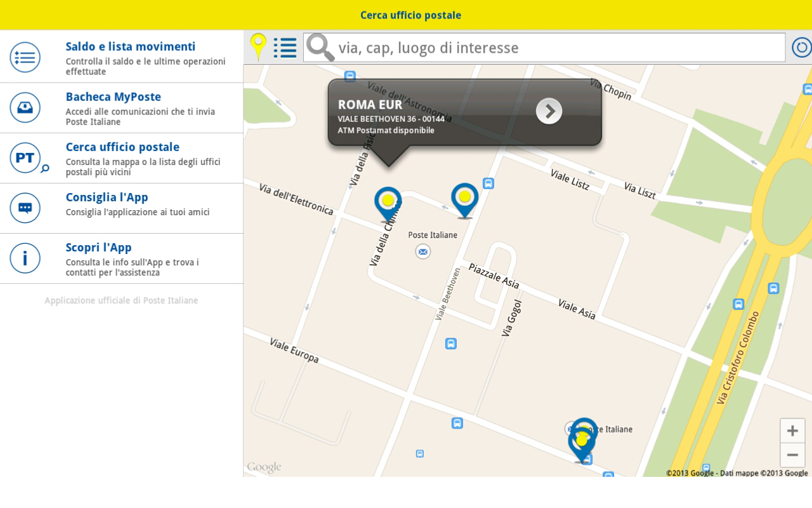Screen dimensions: 812x508
Task: Click the Via Chopin street label
Action: [x=610, y=89]
